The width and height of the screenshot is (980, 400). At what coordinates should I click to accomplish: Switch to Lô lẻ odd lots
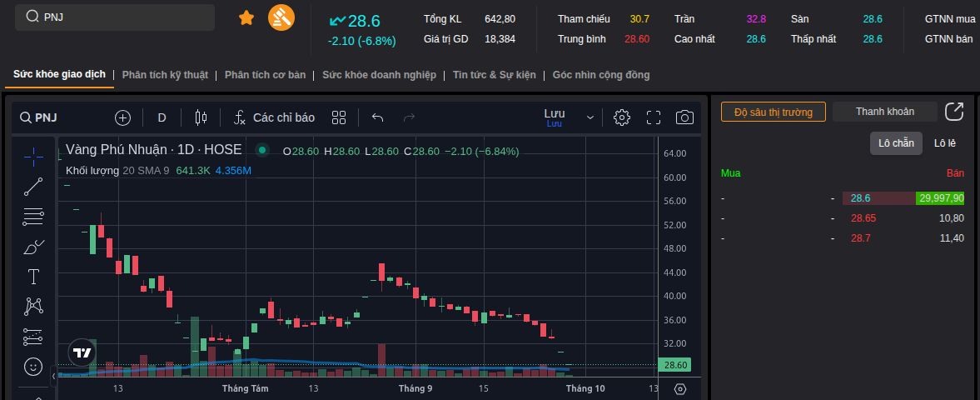click(944, 143)
